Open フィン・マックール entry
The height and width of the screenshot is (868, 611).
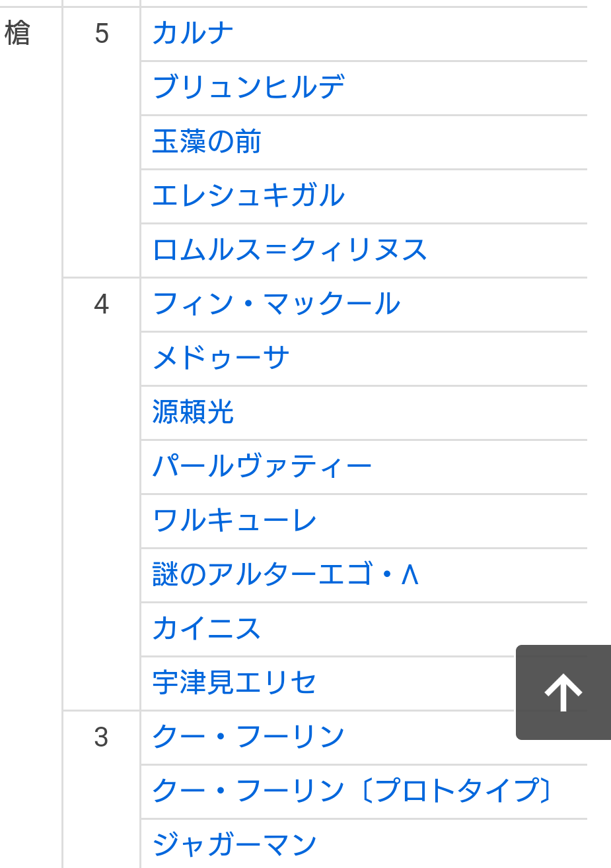[x=276, y=304]
